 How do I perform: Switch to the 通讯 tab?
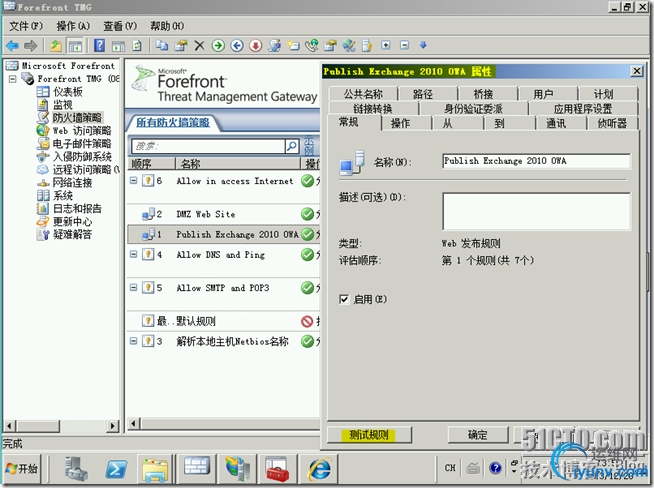click(x=556, y=123)
